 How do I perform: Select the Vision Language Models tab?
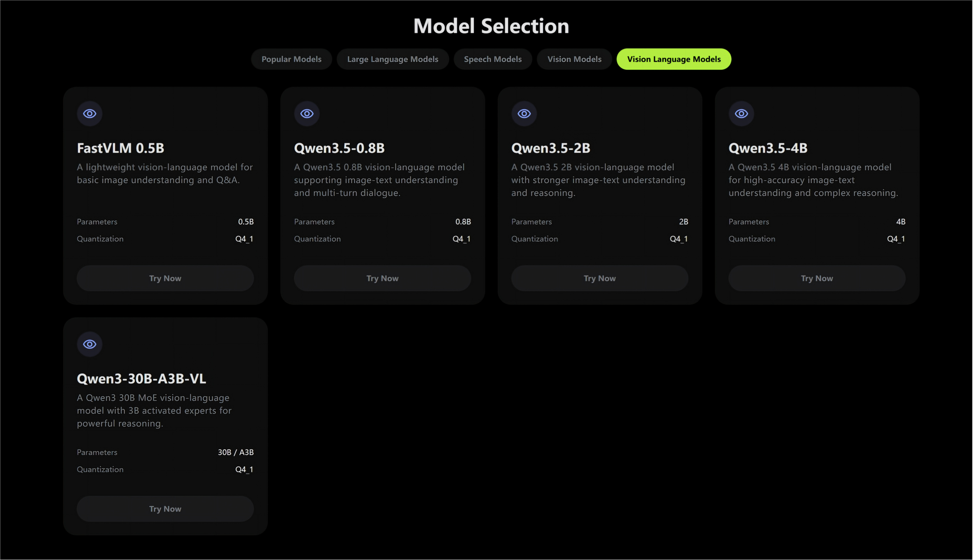coord(674,59)
